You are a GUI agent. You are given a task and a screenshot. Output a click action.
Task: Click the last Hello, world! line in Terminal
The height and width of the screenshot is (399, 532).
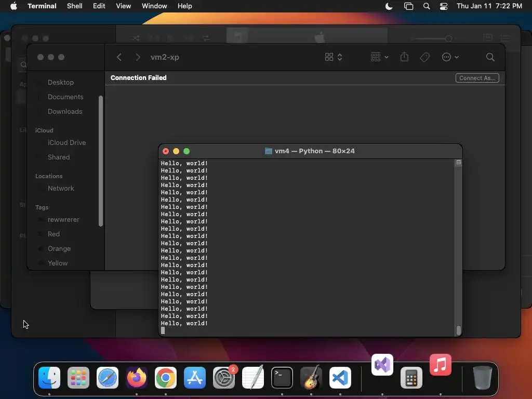184,323
